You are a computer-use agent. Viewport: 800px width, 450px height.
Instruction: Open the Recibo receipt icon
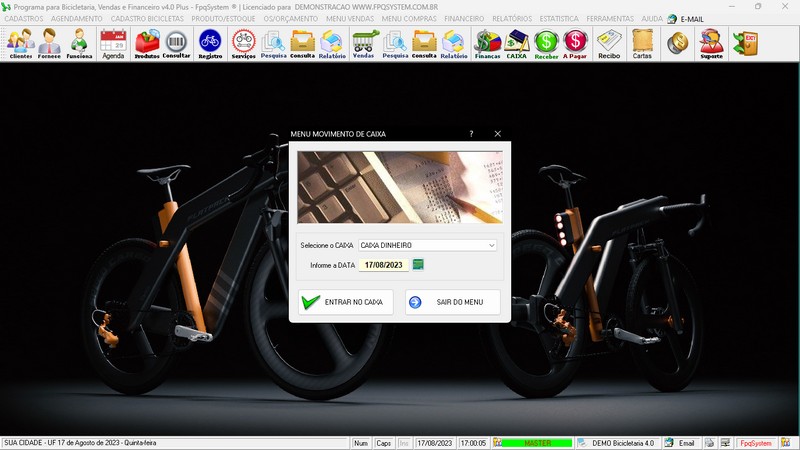pos(609,44)
